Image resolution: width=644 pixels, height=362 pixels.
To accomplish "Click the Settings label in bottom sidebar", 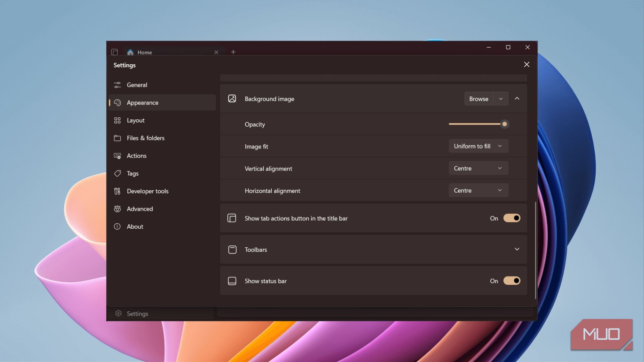I will coord(138,314).
